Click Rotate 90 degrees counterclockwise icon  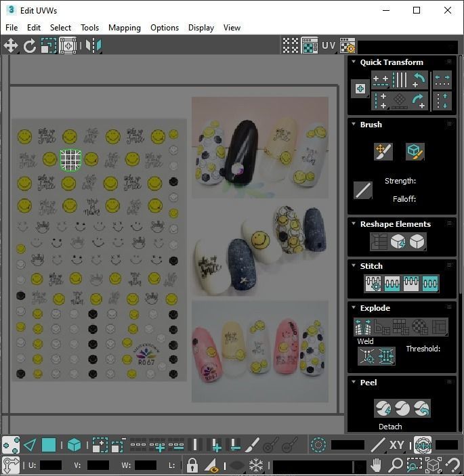pos(419,81)
